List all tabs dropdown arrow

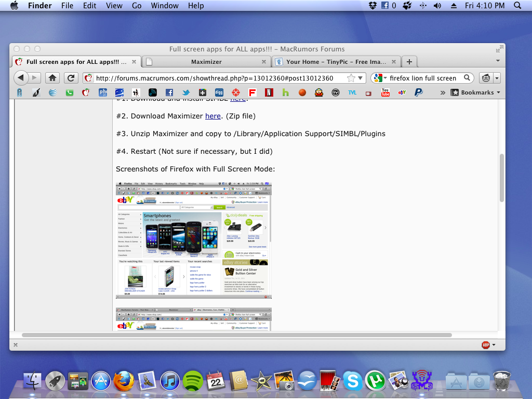(x=498, y=61)
